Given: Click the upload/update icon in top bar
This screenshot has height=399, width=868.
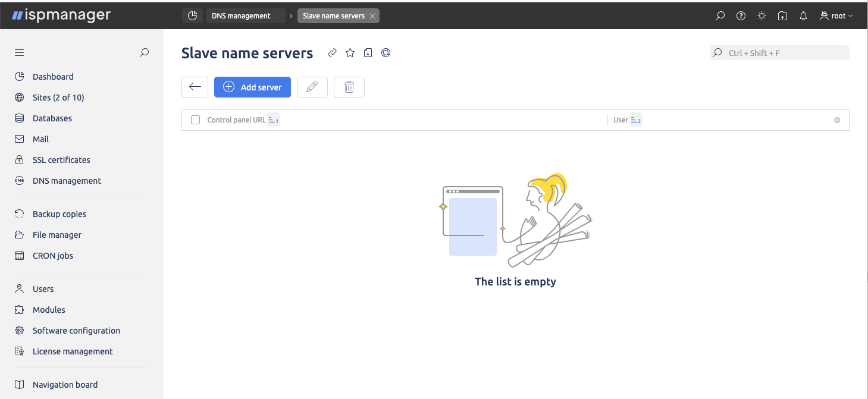Looking at the screenshot, I should (x=782, y=16).
